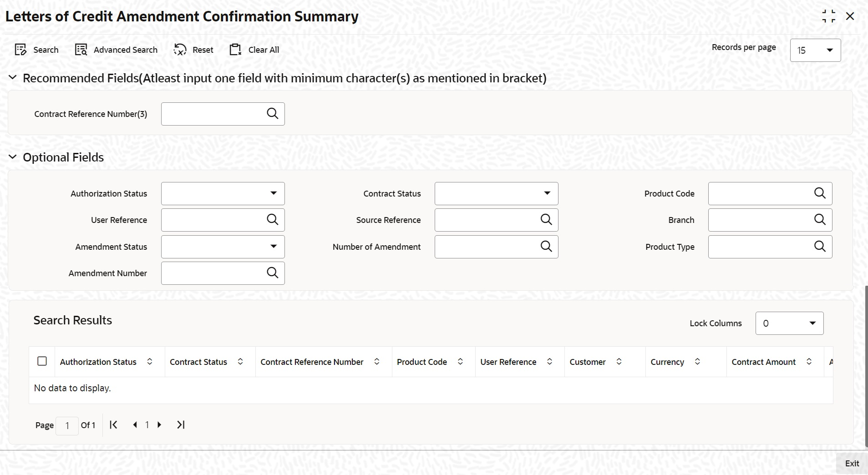868x475 pixels.
Task: Click the Clear All icon
Action: 235,50
